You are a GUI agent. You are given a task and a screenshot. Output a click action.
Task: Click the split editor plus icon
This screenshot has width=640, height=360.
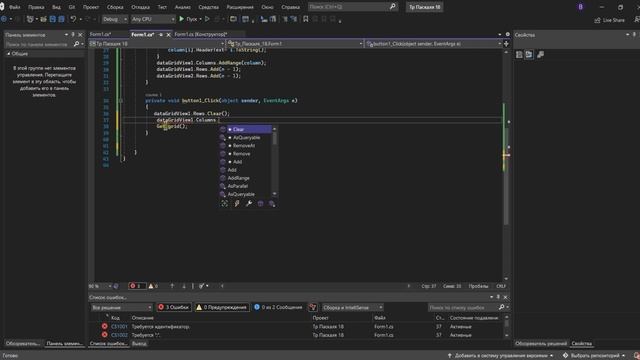tap(507, 43)
